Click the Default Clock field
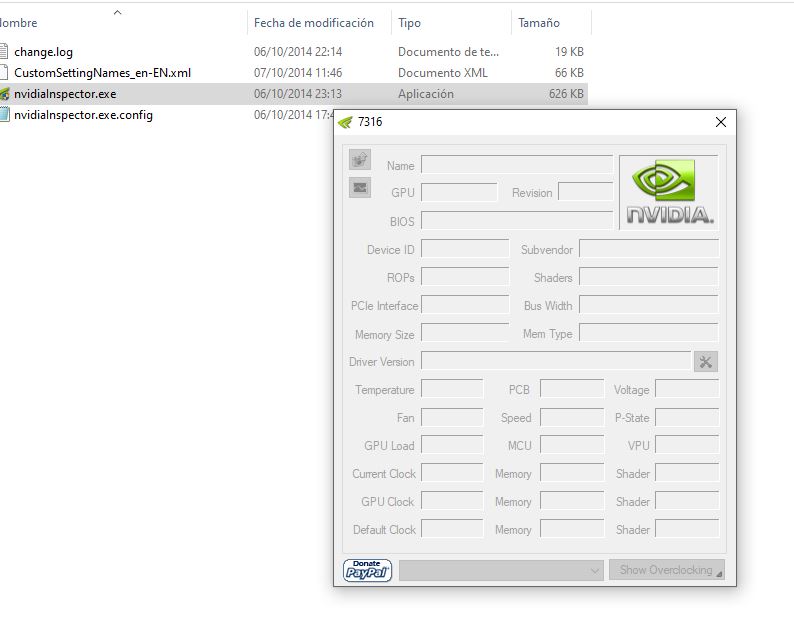 tap(452, 529)
